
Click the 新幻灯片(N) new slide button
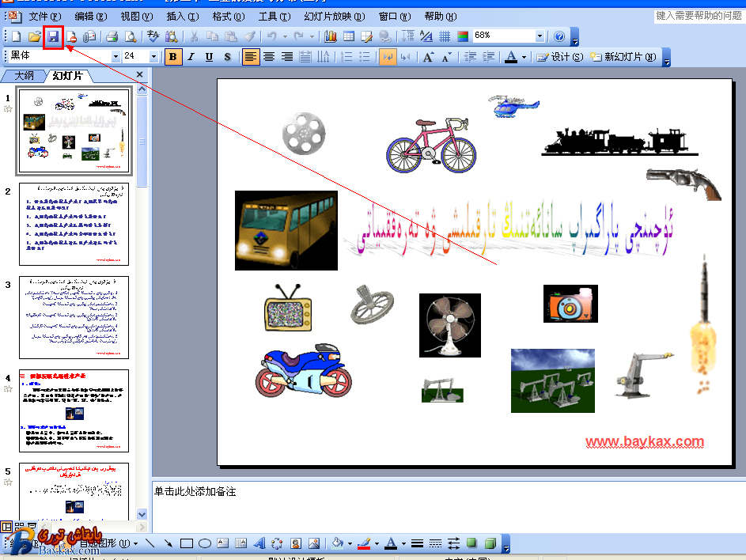pos(623,57)
